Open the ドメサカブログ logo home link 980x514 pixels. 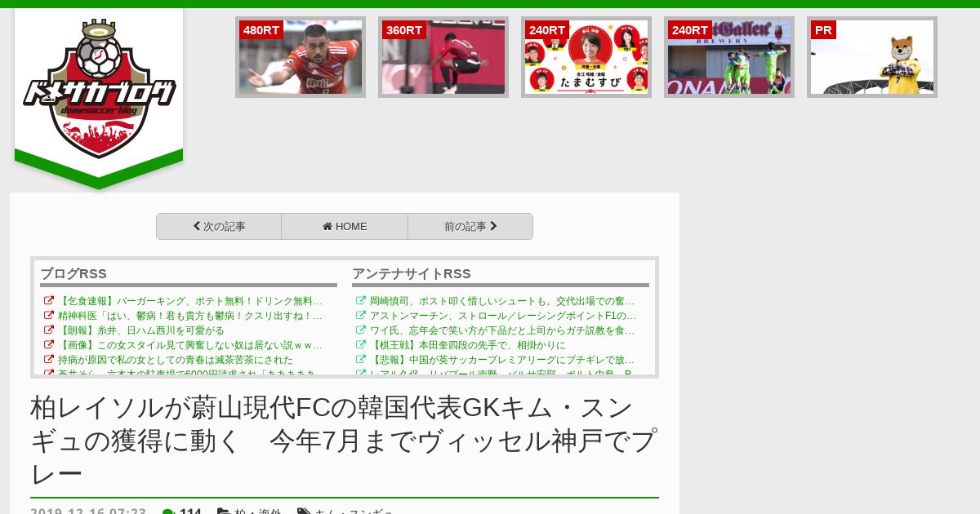click(x=99, y=88)
